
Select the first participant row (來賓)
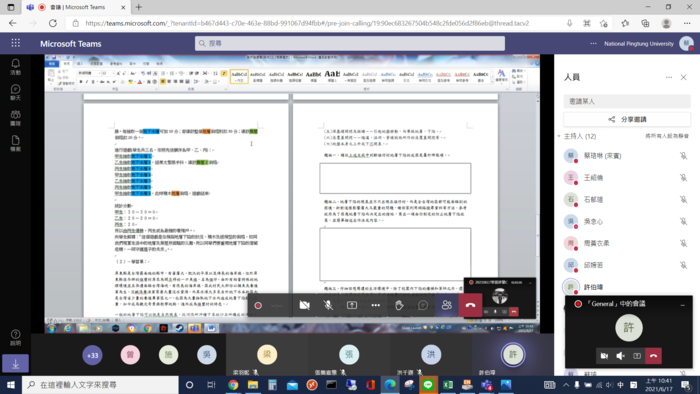pos(627,156)
